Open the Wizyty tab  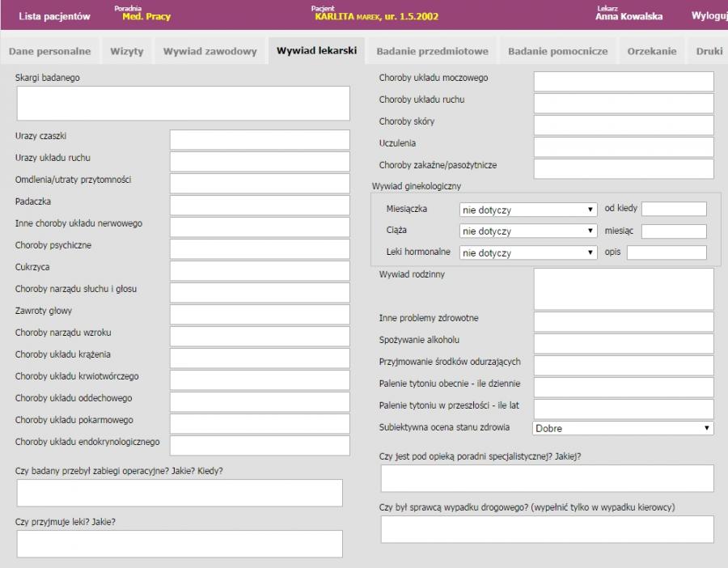[127, 51]
